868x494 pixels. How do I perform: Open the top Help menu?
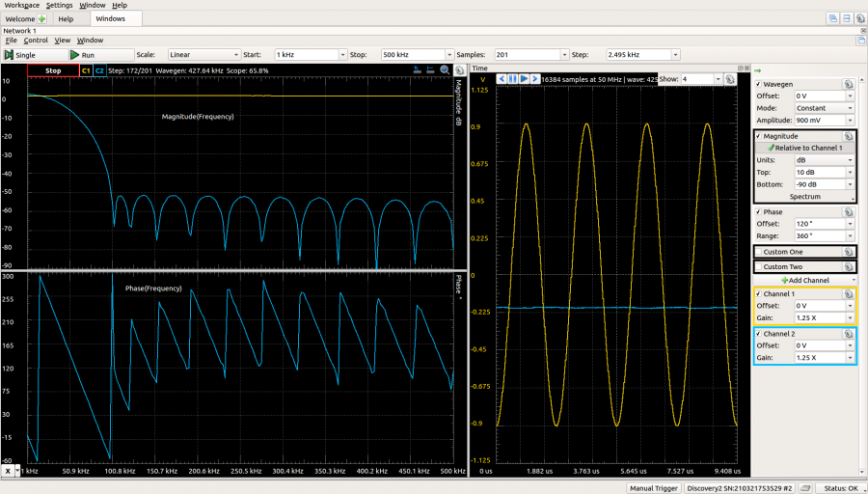coord(120,5)
